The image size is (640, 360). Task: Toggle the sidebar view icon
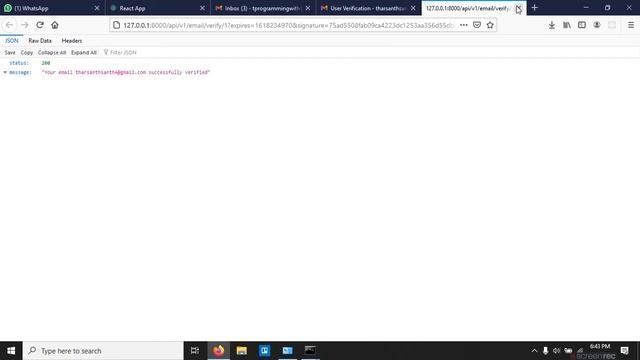click(582, 25)
